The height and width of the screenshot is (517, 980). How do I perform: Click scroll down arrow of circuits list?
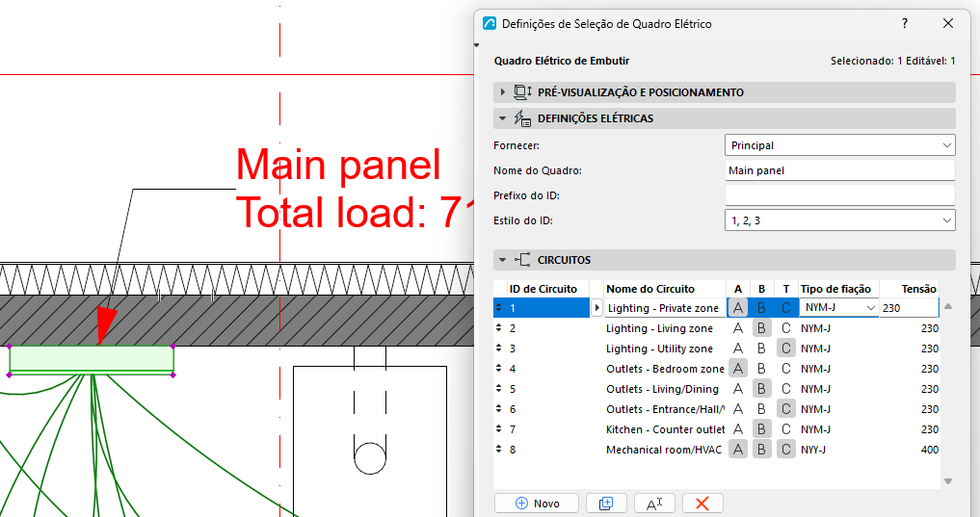tap(948, 481)
